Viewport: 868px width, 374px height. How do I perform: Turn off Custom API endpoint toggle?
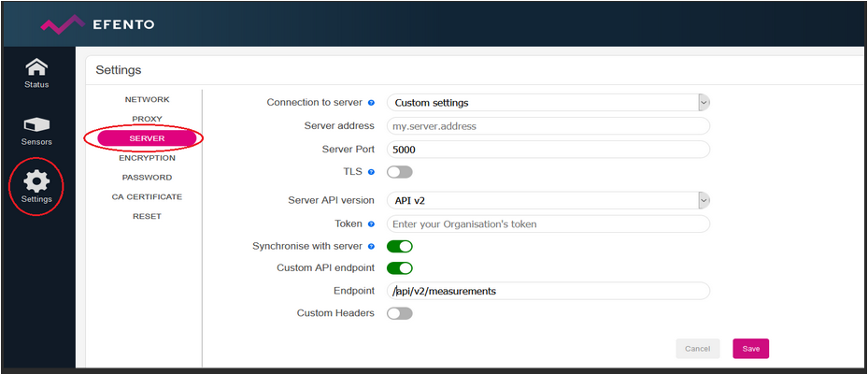tap(399, 268)
